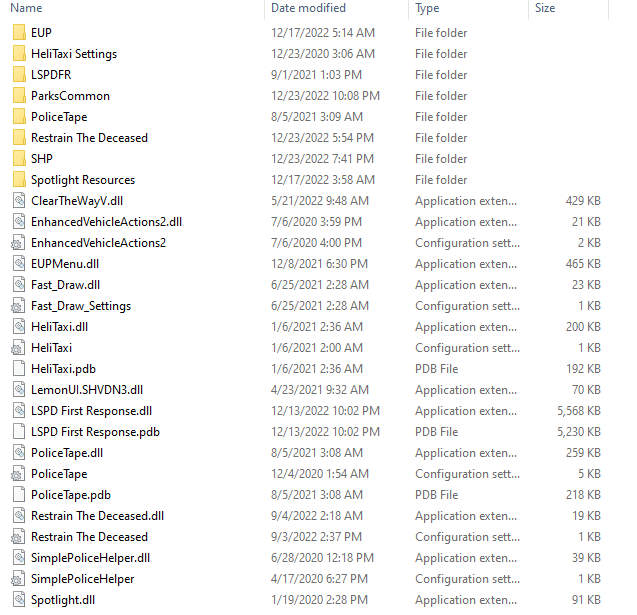Click the date 12/4/2020 1:54 AM
The image size is (637, 615).
[x=320, y=474]
